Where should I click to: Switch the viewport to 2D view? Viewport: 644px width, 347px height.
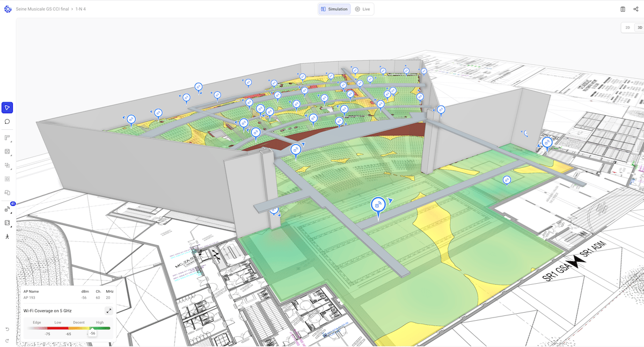pos(627,27)
